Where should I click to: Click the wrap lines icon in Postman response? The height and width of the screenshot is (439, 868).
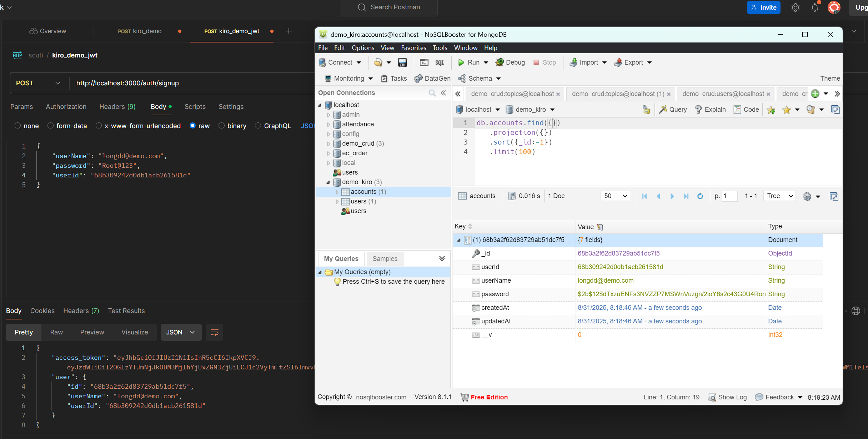pyautogui.click(x=215, y=332)
